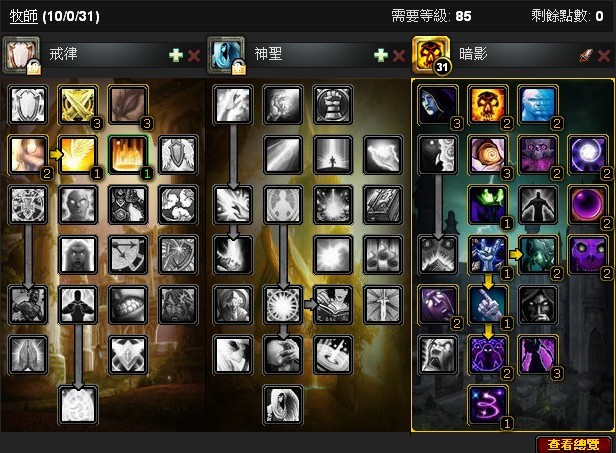The image size is (616, 453).
Task: Click the red X on 暗影 tree
Action: coord(604,55)
